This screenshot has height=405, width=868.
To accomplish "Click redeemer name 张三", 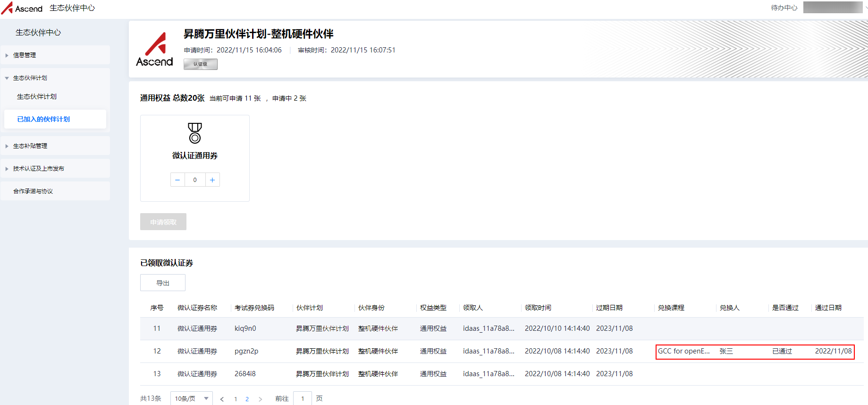I will tap(726, 351).
